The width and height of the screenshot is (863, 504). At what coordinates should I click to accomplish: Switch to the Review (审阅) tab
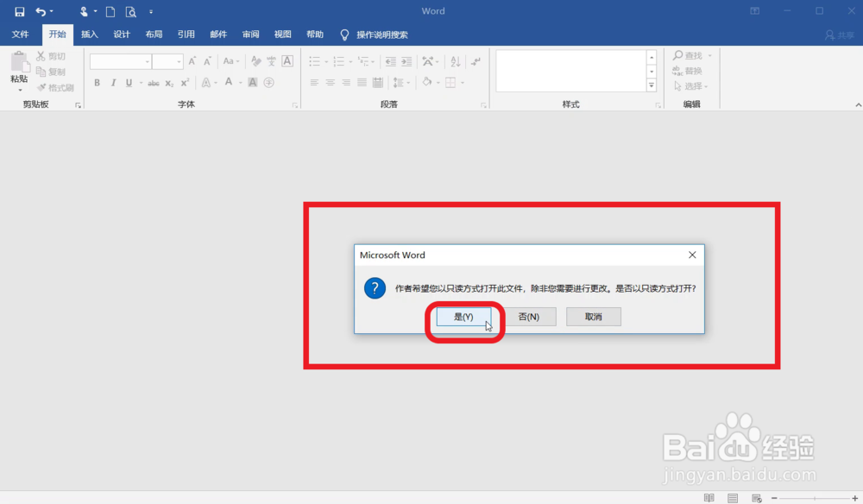(250, 35)
